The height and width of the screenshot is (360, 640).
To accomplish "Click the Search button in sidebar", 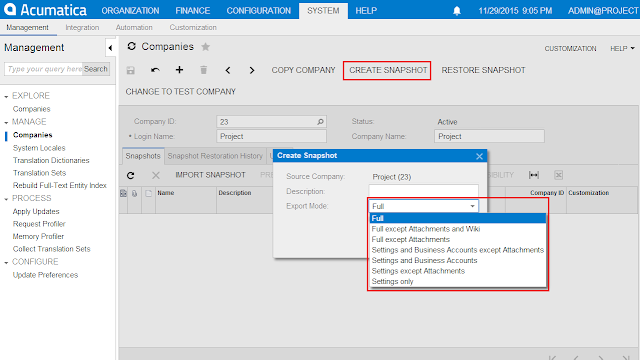I will tap(96, 69).
